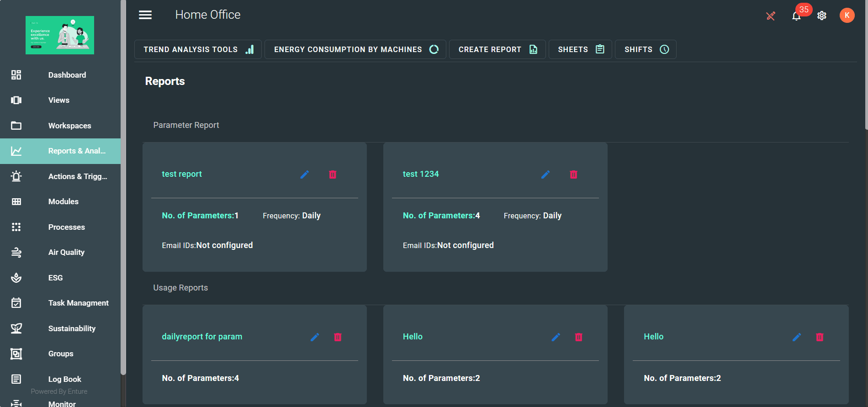Image resolution: width=868 pixels, height=407 pixels.
Task: Open Sustainability in sidebar
Action: 60,328
